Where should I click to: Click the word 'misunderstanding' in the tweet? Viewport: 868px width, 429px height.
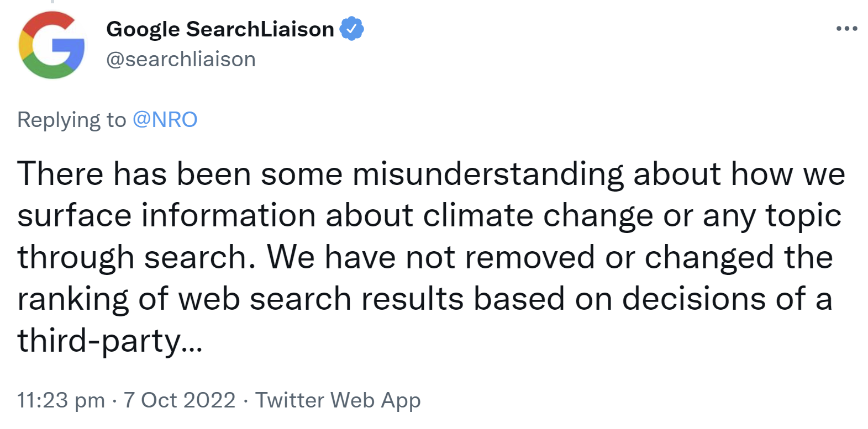pyautogui.click(x=488, y=174)
